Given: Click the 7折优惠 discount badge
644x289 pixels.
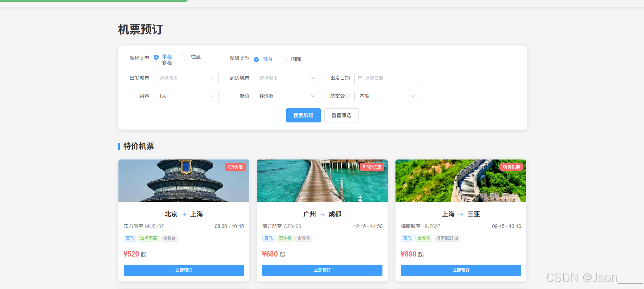Looking at the screenshot, I should pos(235,167).
